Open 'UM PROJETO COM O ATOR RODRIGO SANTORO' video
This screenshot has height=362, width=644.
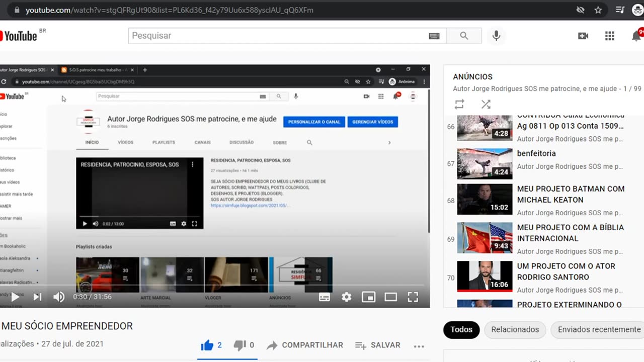coord(567,271)
